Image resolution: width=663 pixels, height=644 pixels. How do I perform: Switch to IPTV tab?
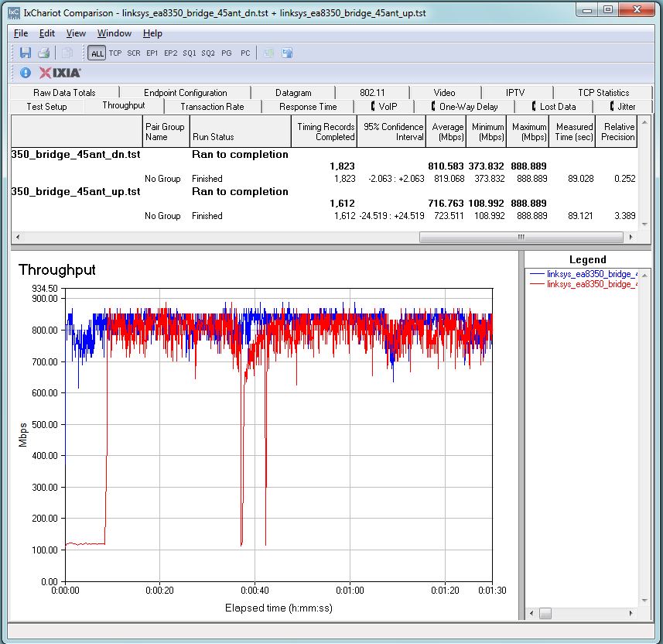[x=515, y=93]
